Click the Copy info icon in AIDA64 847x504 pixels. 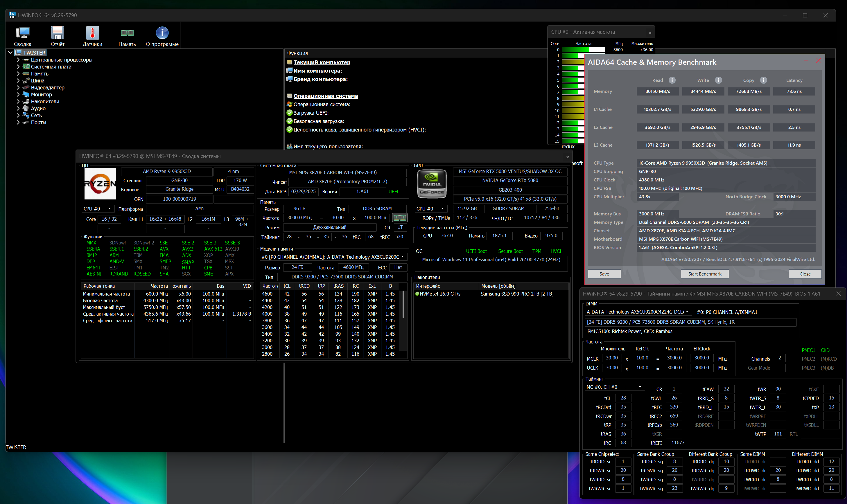pos(763,80)
